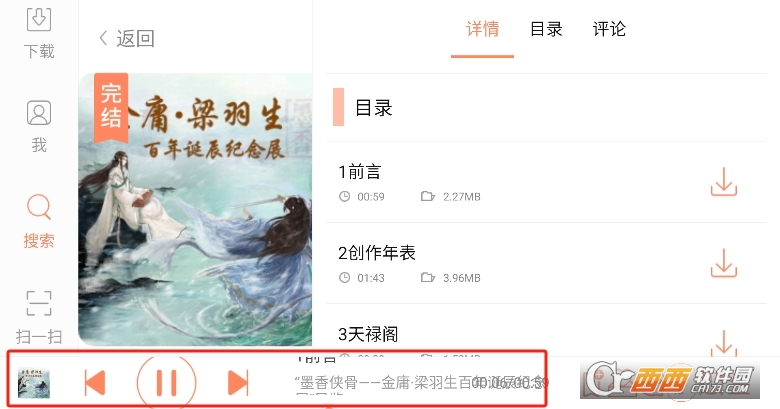Click the large album cover art
Screen dimensions: 780x409
(195, 209)
